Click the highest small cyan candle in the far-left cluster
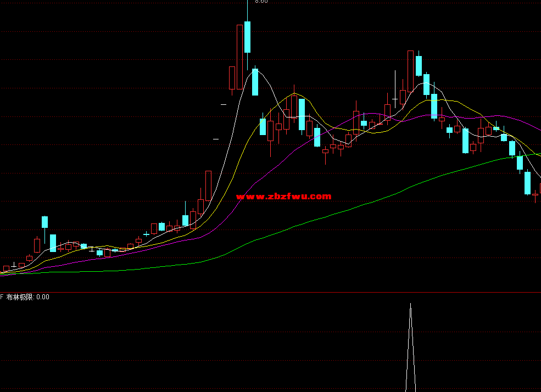This screenshot has height=392, width=541. pyautogui.click(x=45, y=222)
